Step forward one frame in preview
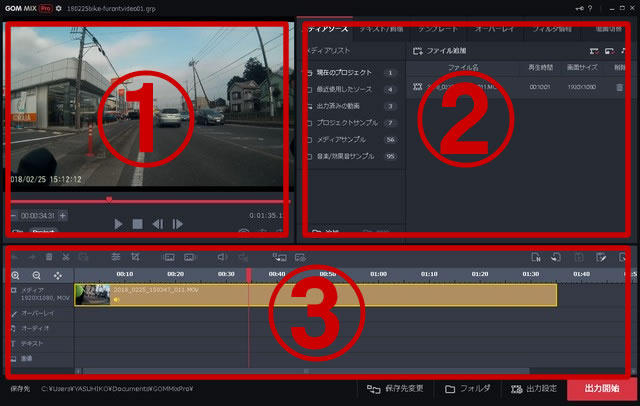 (x=178, y=224)
